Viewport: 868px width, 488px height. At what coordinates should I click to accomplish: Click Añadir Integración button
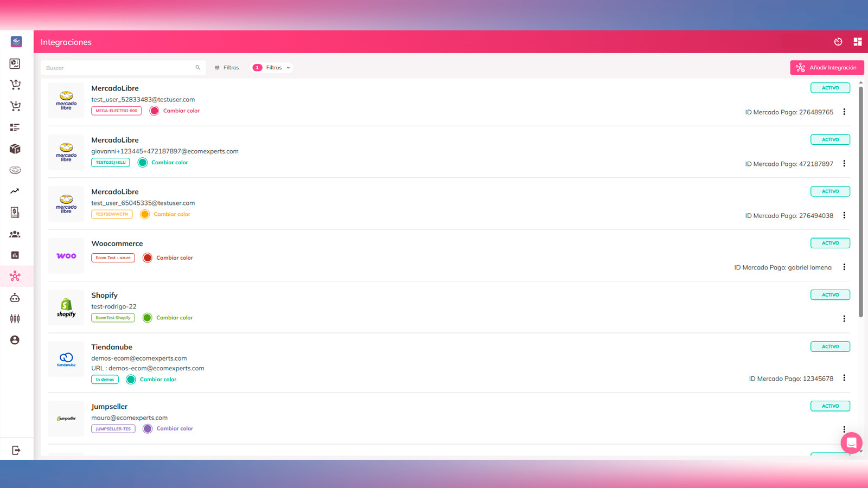coord(827,68)
